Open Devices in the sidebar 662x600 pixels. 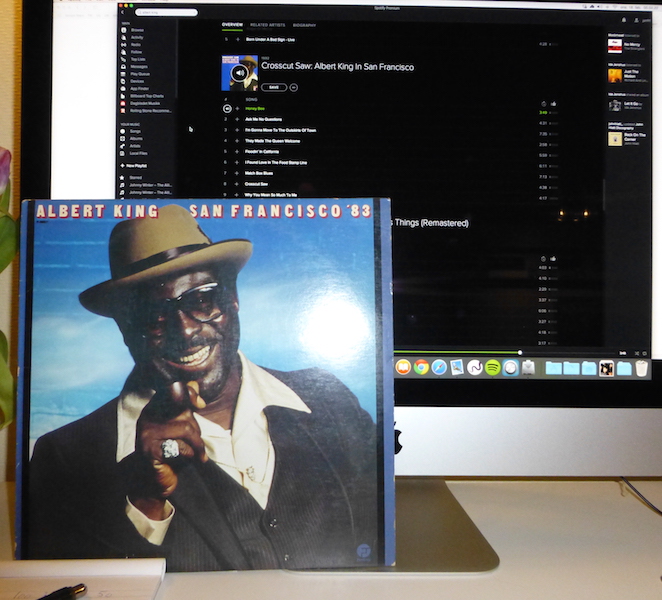137,81
